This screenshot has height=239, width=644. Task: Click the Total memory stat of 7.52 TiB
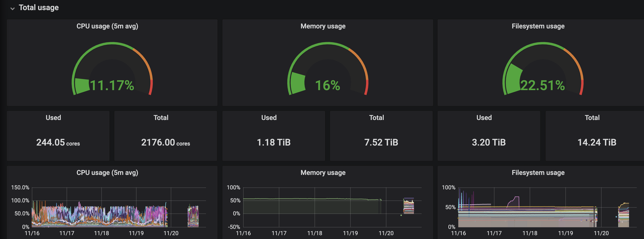382,136
